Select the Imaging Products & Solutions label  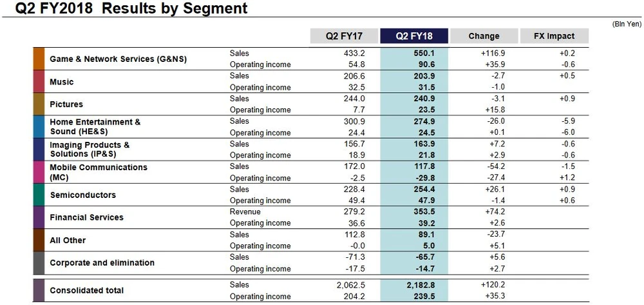[90, 150]
